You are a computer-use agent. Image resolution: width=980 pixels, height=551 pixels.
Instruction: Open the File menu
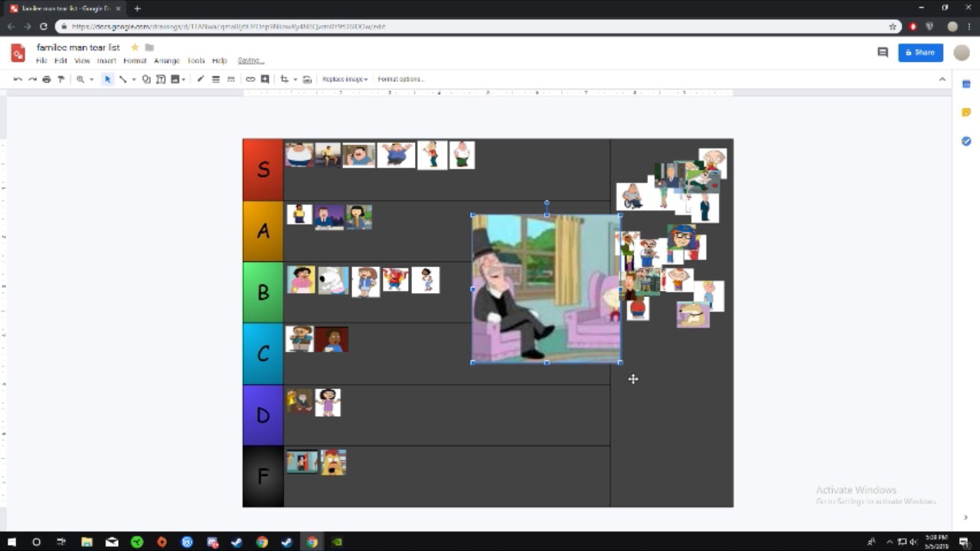point(41,60)
